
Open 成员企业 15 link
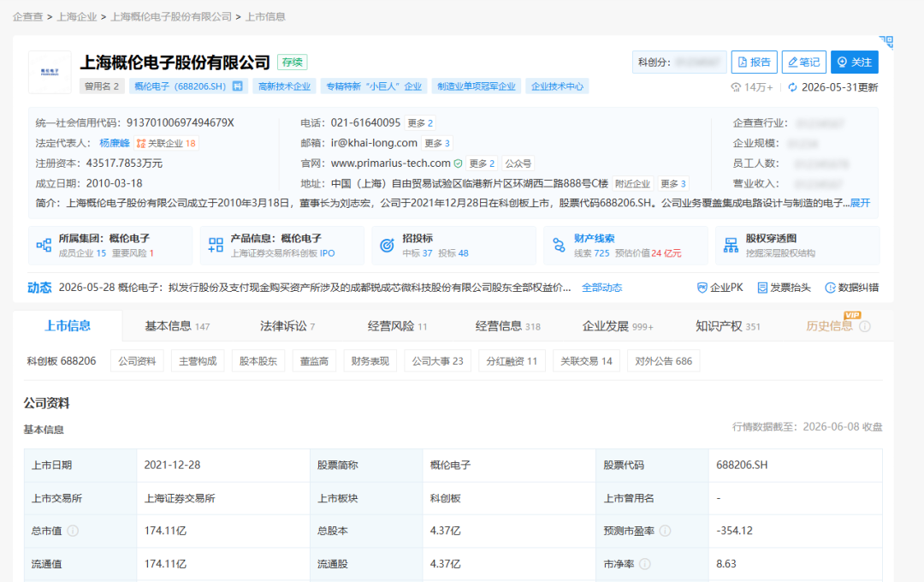82,253
